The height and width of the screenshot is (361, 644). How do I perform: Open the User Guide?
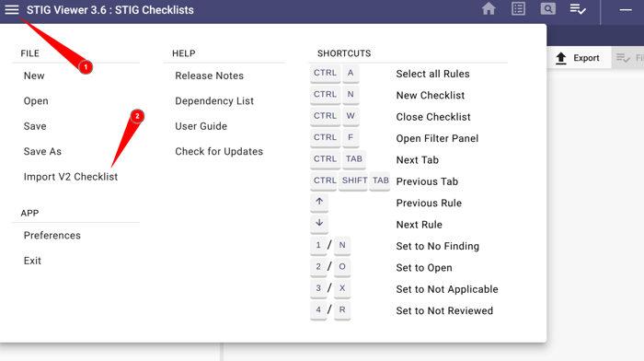tap(201, 126)
